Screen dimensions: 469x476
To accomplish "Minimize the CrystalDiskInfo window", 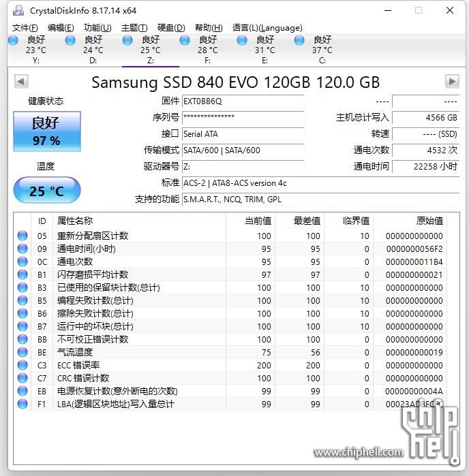I will (388, 11).
